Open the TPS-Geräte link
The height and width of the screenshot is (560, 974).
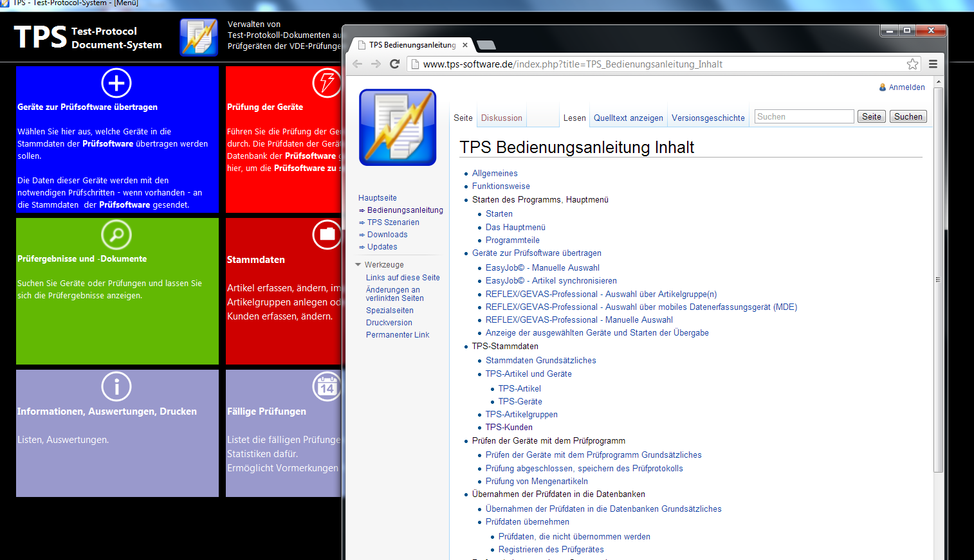coord(520,402)
